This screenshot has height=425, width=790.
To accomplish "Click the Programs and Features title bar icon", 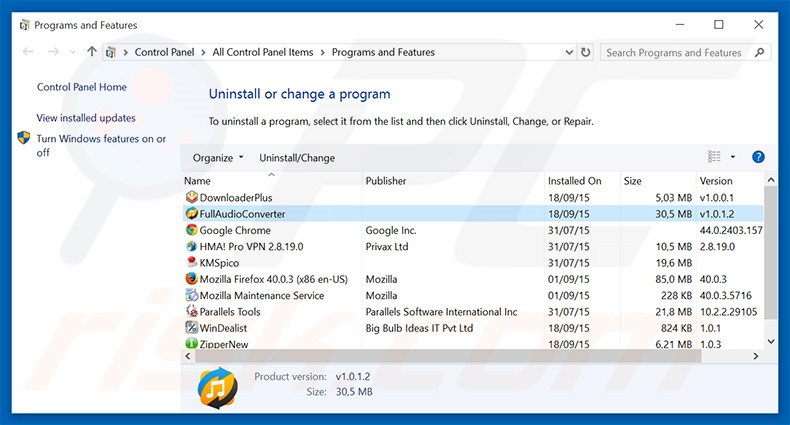I will point(24,25).
